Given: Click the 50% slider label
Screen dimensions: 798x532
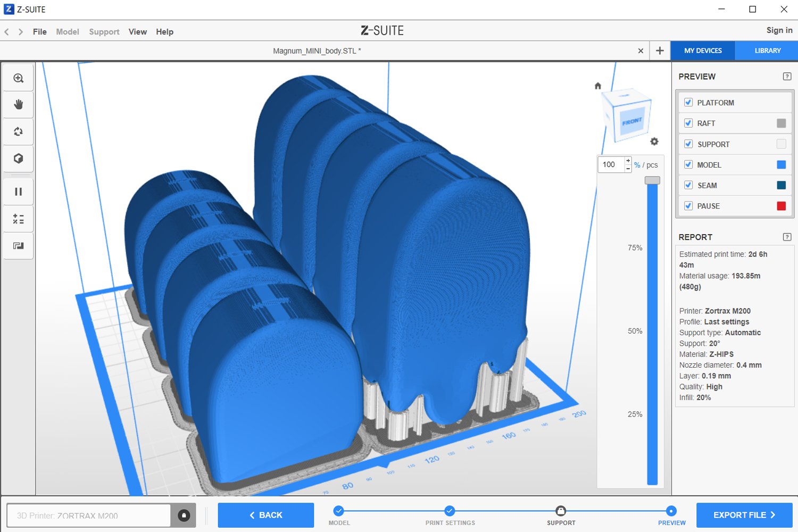Looking at the screenshot, I should coord(635,331).
